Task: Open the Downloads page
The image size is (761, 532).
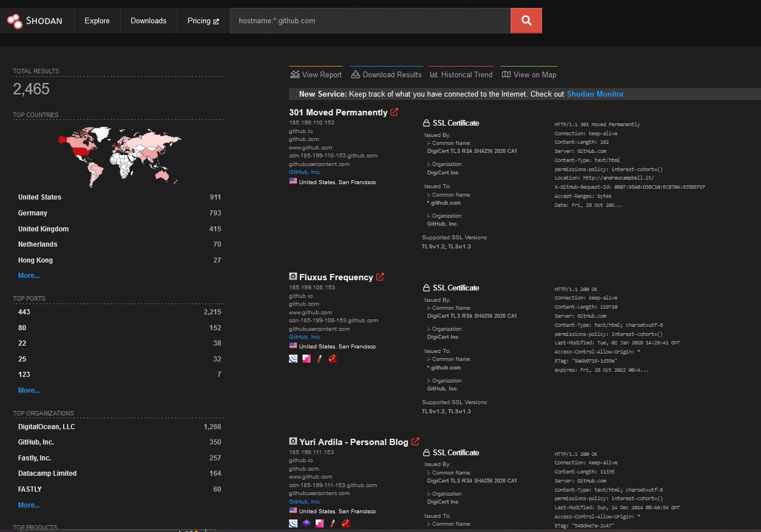Action: click(148, 20)
